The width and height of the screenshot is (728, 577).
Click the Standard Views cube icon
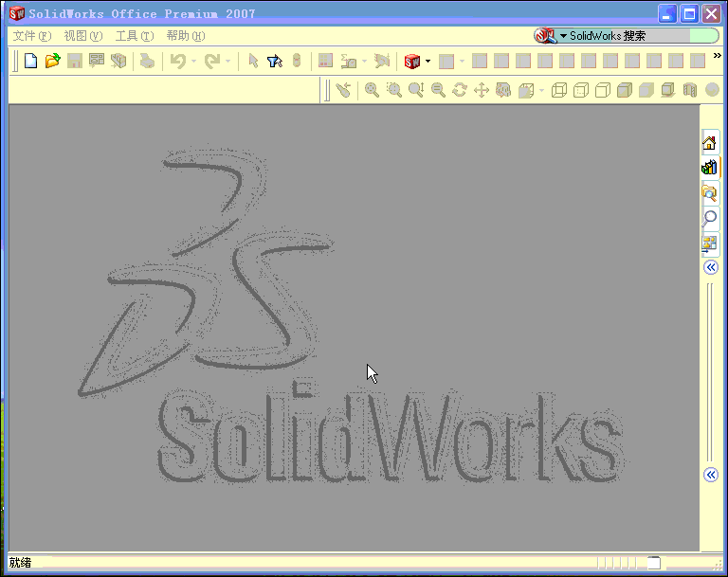526,90
